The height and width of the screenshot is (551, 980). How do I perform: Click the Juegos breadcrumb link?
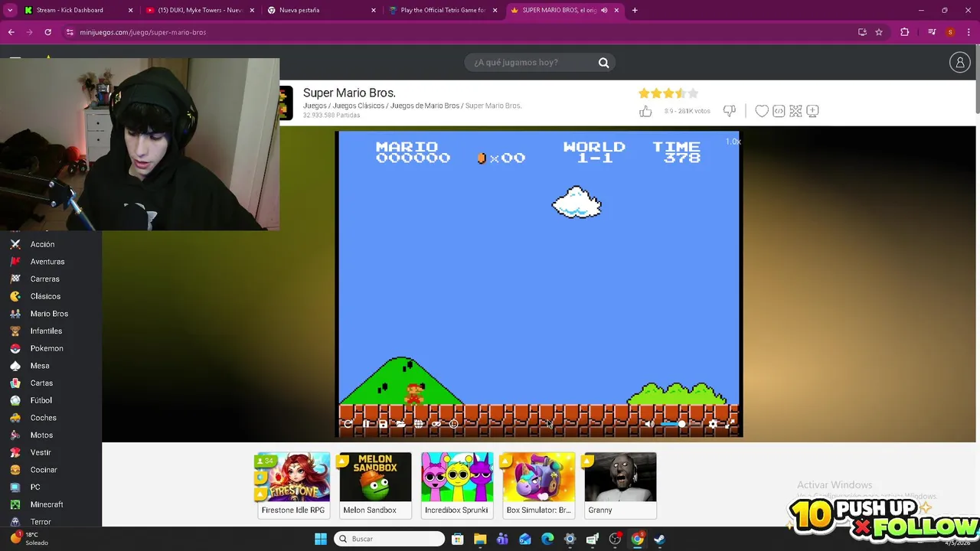pos(315,106)
